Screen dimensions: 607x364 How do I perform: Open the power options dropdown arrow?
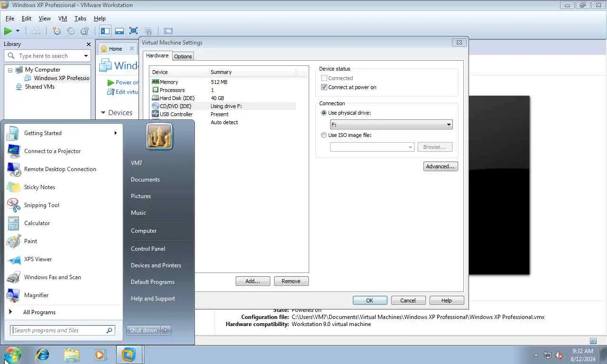click(18, 31)
